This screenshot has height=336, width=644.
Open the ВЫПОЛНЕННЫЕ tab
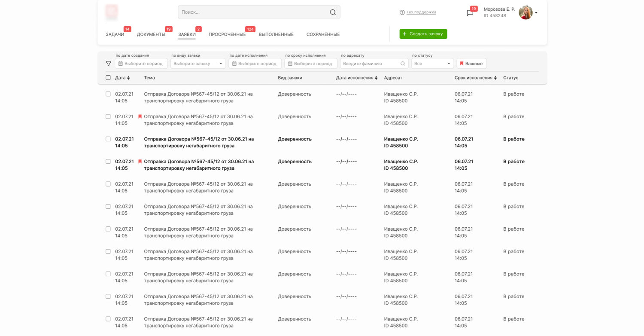tap(276, 34)
